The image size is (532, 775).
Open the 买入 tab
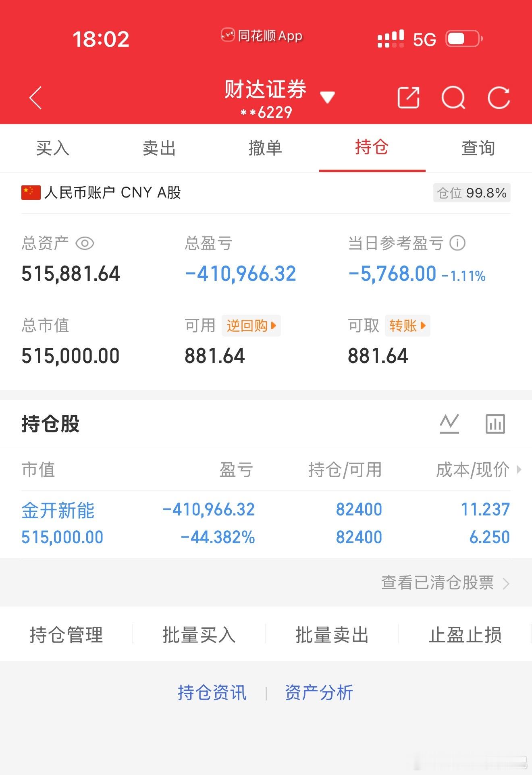pos(53,148)
